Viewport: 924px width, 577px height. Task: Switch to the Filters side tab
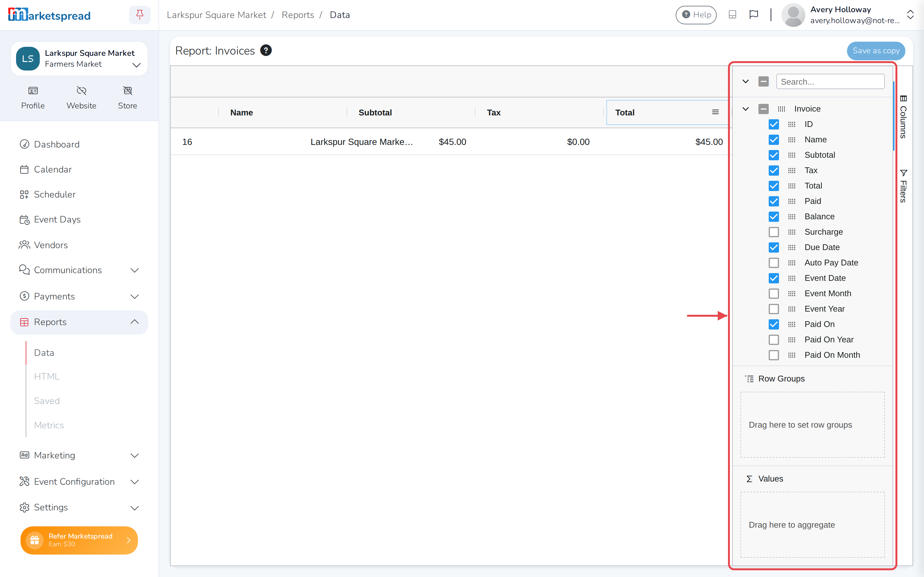tap(903, 186)
